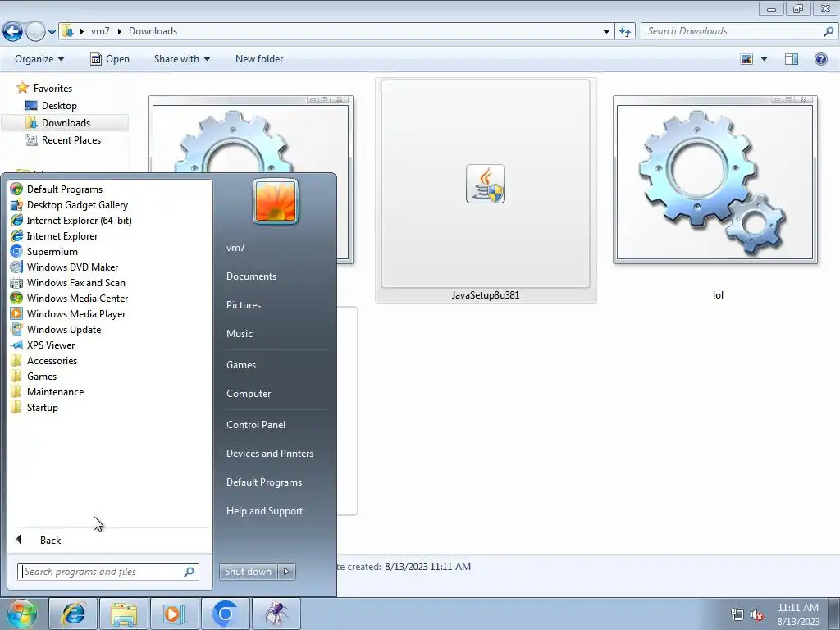Click the Explorer forward button

(35, 32)
